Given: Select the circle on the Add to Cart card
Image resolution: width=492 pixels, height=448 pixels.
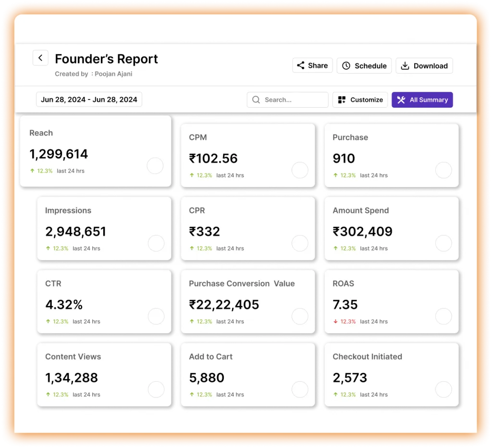Looking at the screenshot, I should (x=300, y=389).
